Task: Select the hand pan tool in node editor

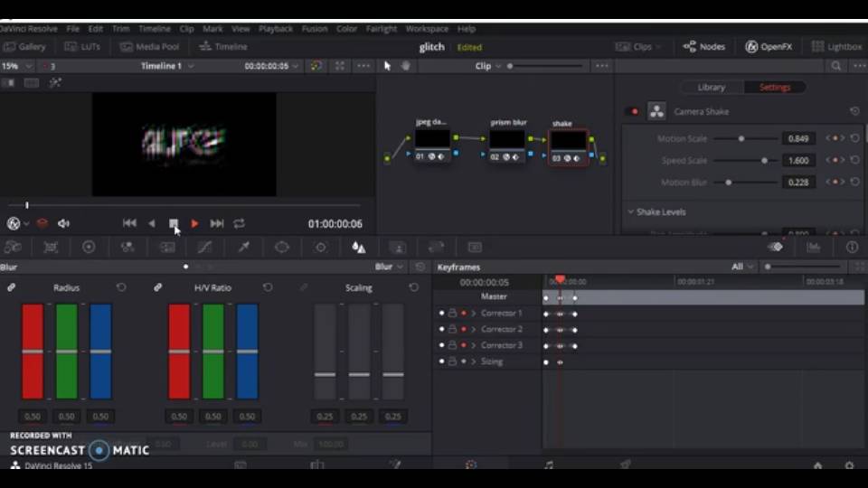Action: pos(406,66)
